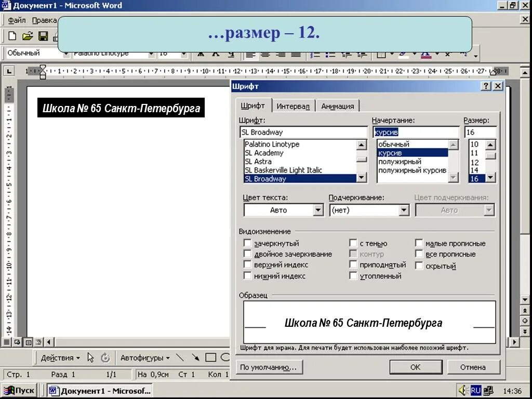Click the По умолчанию button
The image size is (532, 399).
(x=269, y=367)
